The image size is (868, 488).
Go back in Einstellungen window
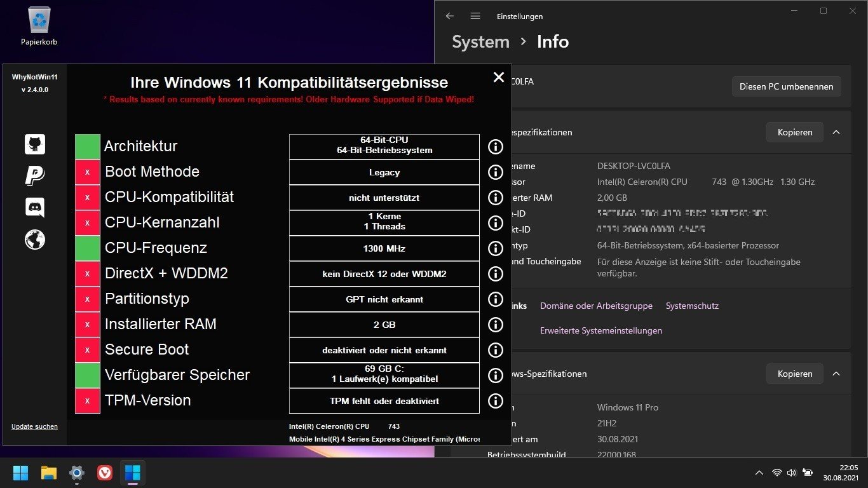tap(450, 16)
